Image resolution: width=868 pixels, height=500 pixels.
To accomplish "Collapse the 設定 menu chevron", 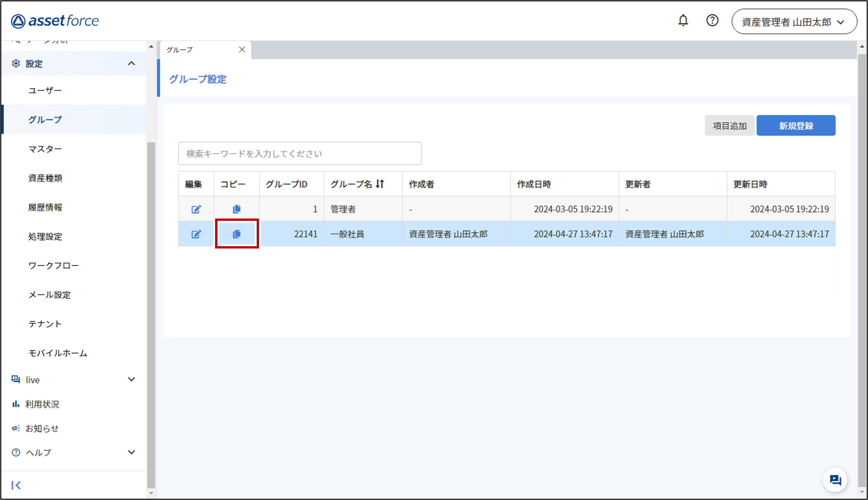I will 132,64.
